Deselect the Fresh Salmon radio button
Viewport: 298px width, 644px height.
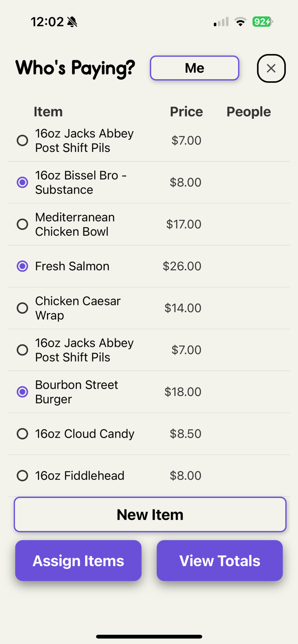pos(22,266)
